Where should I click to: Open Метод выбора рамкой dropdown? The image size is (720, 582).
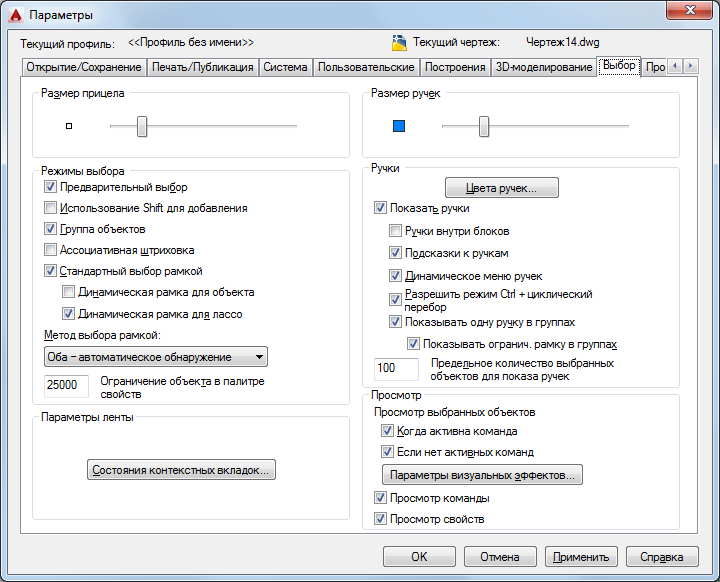point(156,357)
